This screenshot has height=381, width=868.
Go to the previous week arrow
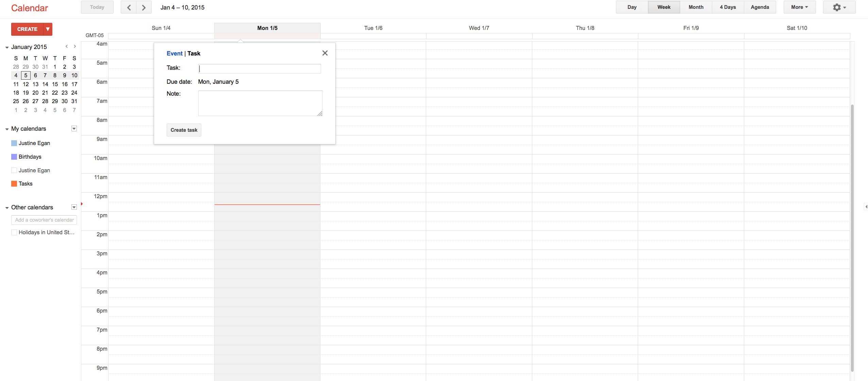(x=129, y=7)
